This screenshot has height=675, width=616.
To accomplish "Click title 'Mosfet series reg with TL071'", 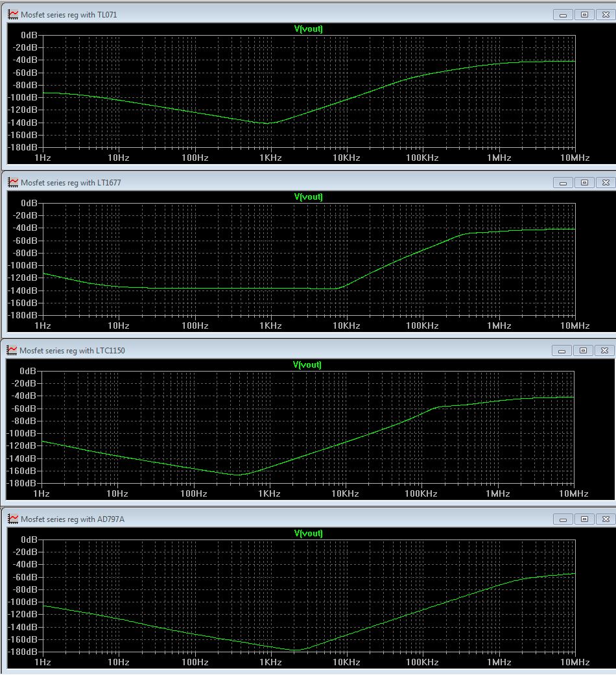I will click(x=69, y=15).
